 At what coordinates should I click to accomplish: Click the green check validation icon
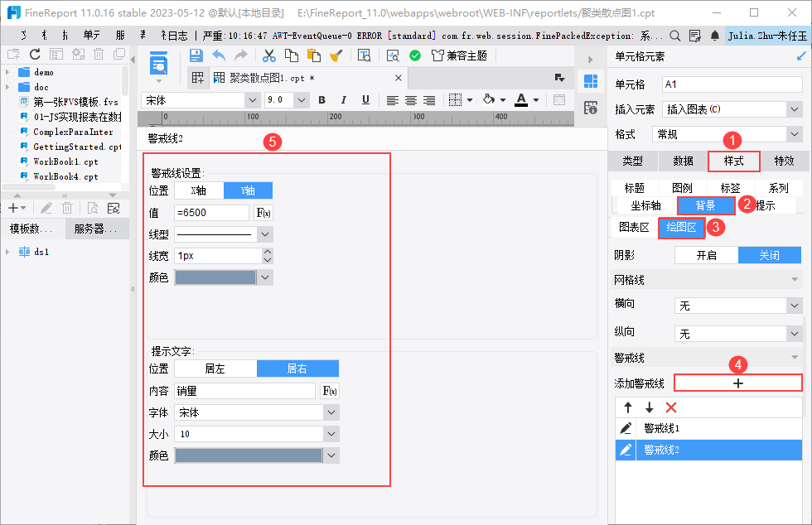pos(415,55)
